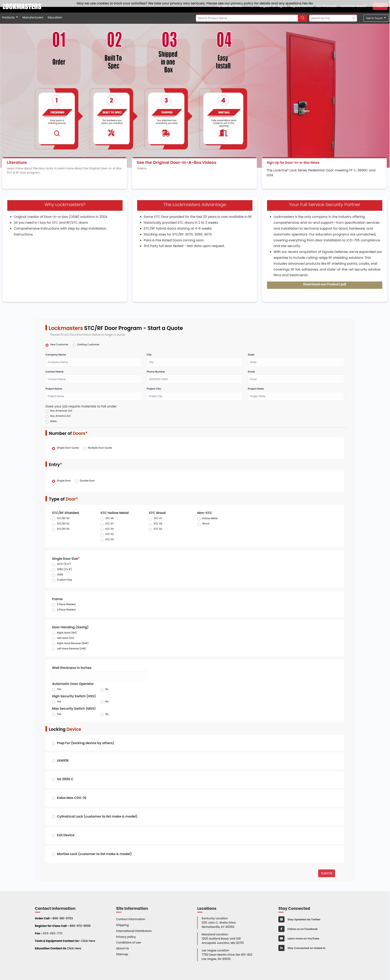Screen dimensions: 390x980
Task: Select the New Customer radio button
Action: [x=47, y=345]
